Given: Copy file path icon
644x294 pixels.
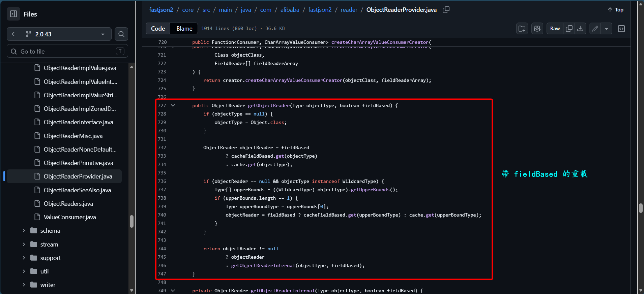Looking at the screenshot, I should point(446,10).
